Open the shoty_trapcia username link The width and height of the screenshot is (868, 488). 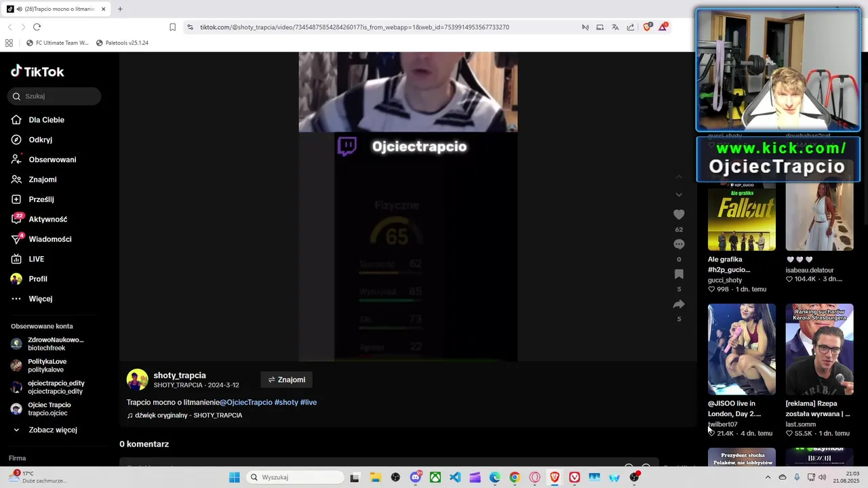(180, 375)
